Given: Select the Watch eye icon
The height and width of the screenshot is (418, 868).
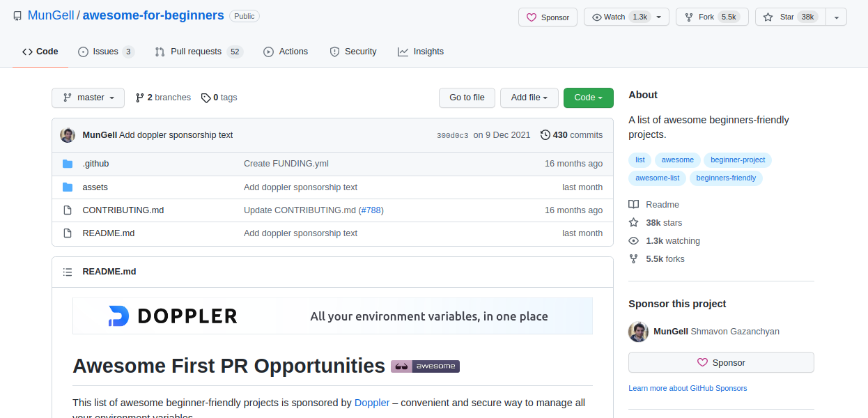Looking at the screenshot, I should click(597, 17).
